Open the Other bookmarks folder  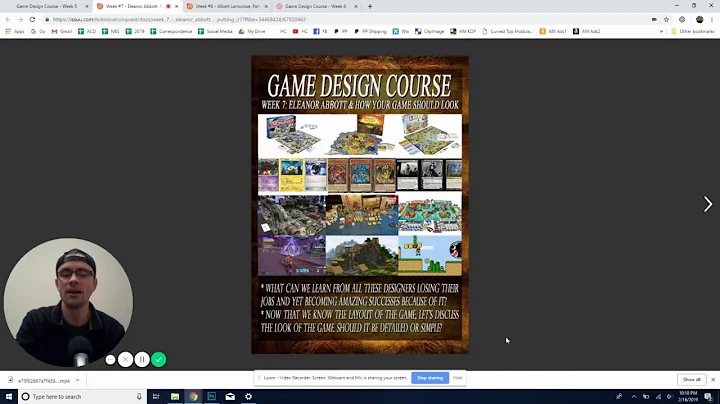pos(693,31)
